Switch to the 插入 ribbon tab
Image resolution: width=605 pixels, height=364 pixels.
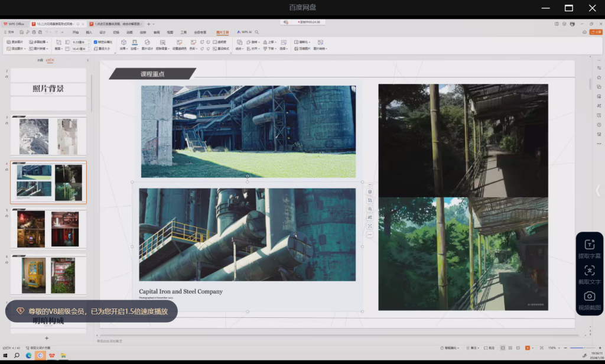pyautogui.click(x=89, y=32)
